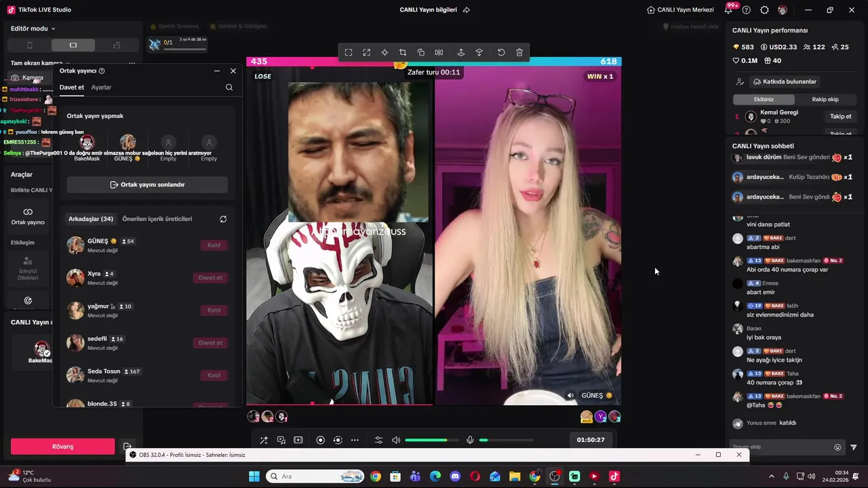Screen dimensions: 868x488
Task: Click the share arrow beside CANLI Yayın bilgileri
Action: click(466, 10)
